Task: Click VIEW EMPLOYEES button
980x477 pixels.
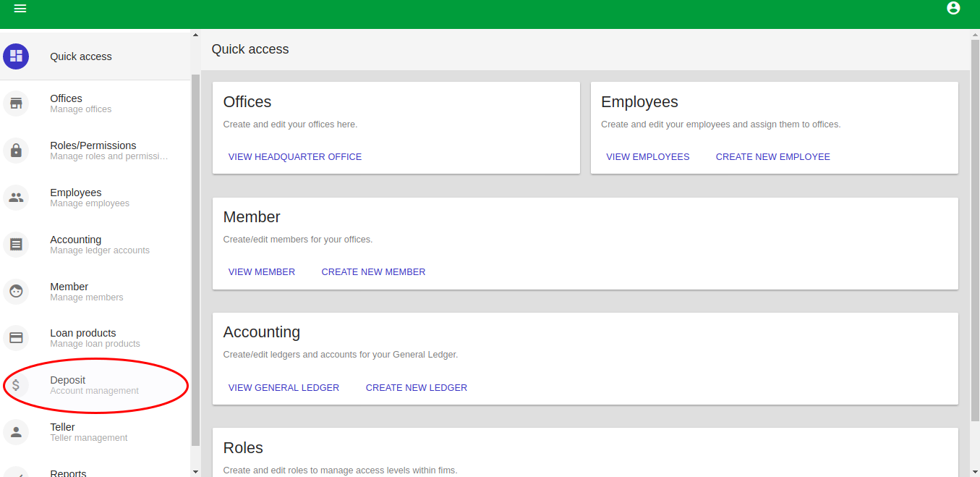Action: click(648, 156)
